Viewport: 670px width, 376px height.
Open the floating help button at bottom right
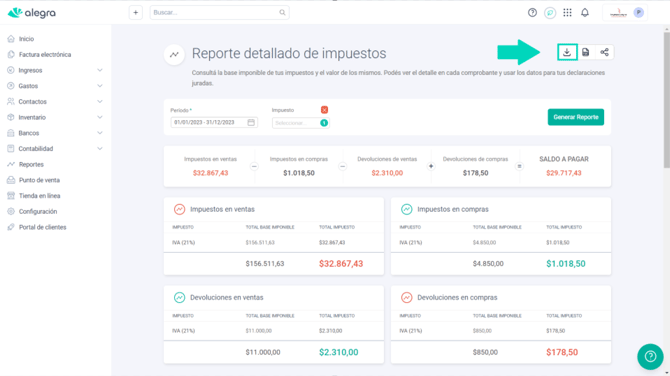(650, 356)
